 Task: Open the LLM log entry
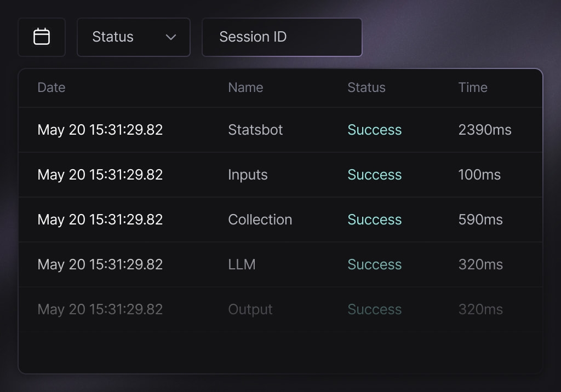[280, 264]
